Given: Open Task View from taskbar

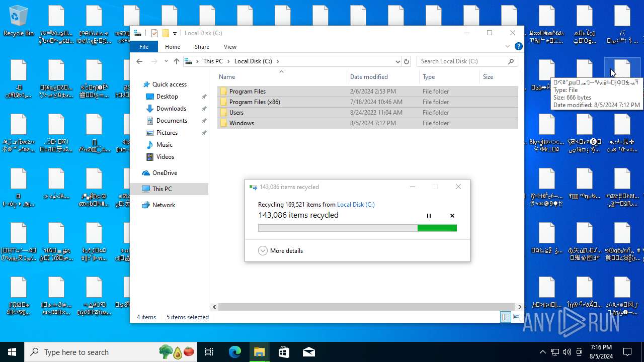Looking at the screenshot, I should pos(209,352).
